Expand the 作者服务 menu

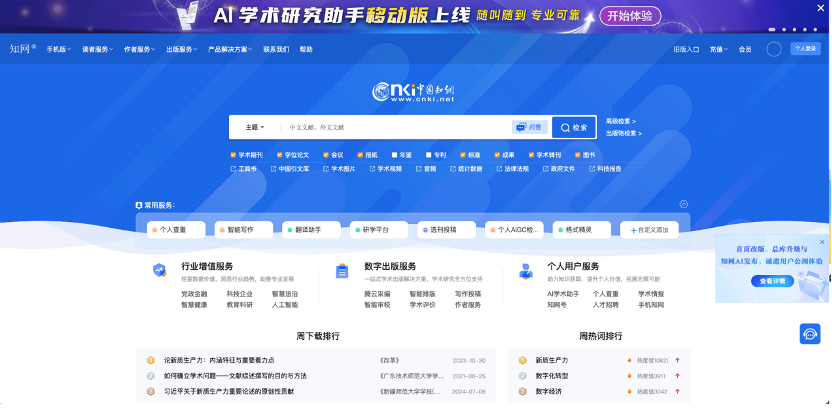click(x=139, y=49)
